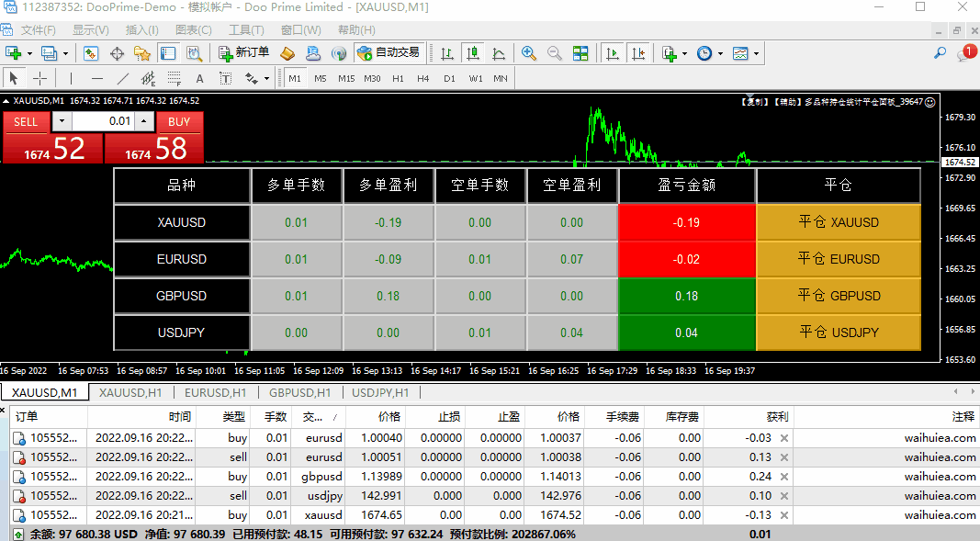Select the text label tool

click(x=199, y=78)
